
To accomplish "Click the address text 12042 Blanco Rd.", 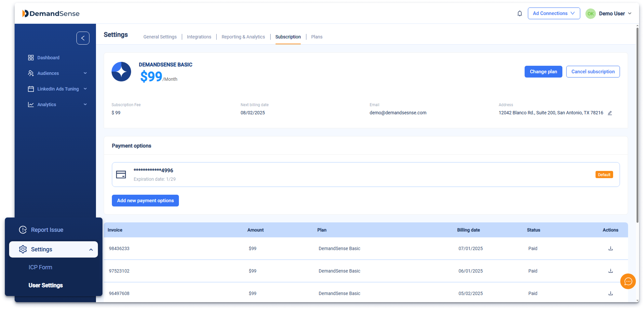I will pos(551,113).
